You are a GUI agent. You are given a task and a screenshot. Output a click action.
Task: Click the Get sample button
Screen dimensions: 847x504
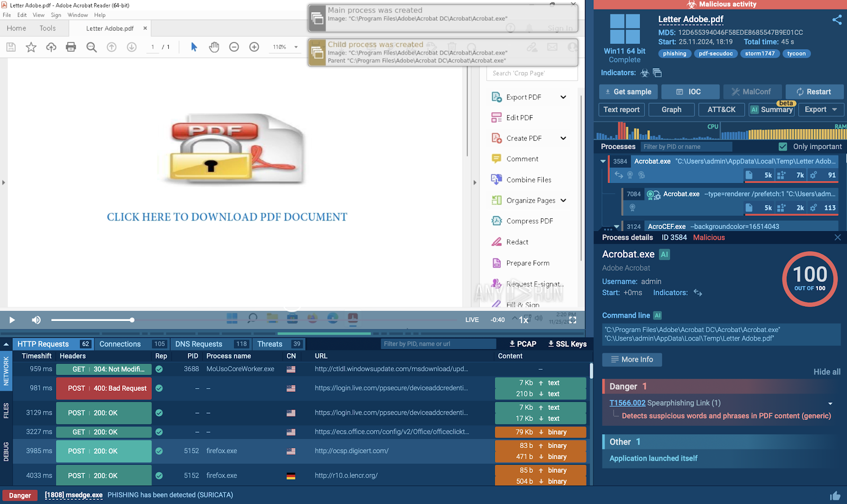[x=628, y=91]
